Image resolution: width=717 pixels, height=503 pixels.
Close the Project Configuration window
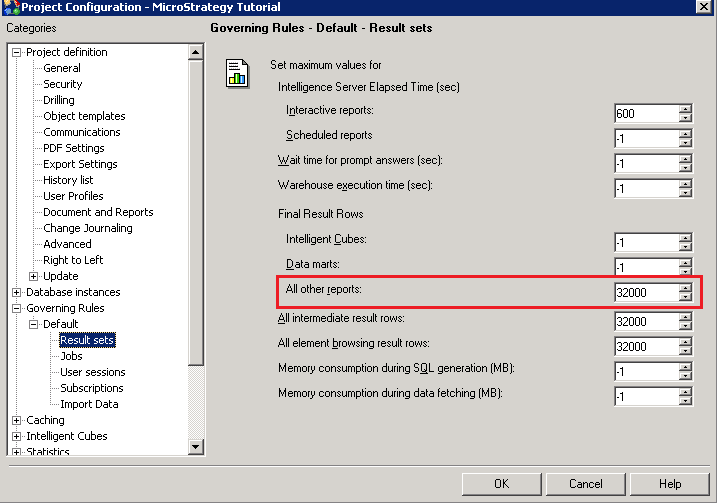[x=706, y=8]
